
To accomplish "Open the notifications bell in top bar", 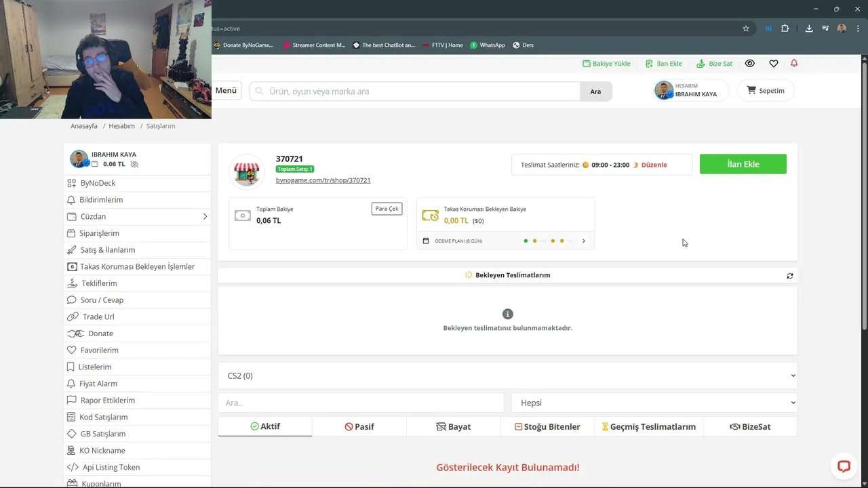I will tap(794, 63).
